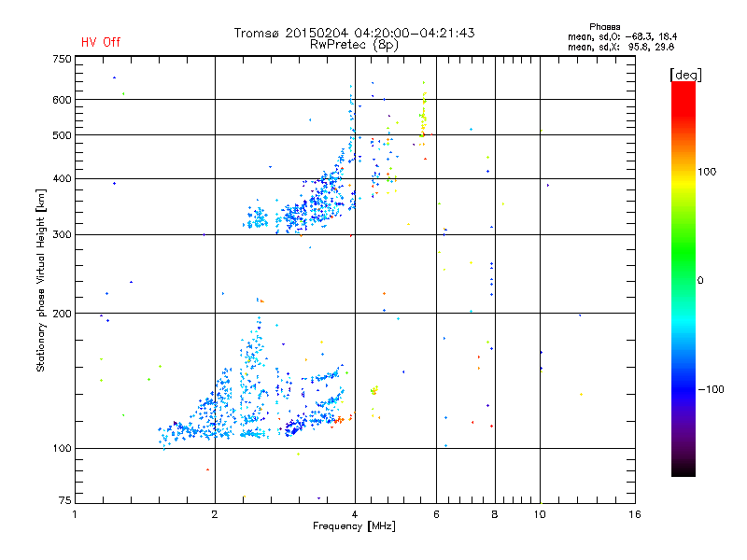Viewport: 747px width, 560px height.
Task: Click the 'mean, sd,O: -68.3, 18.4' line
Action: coord(622,36)
